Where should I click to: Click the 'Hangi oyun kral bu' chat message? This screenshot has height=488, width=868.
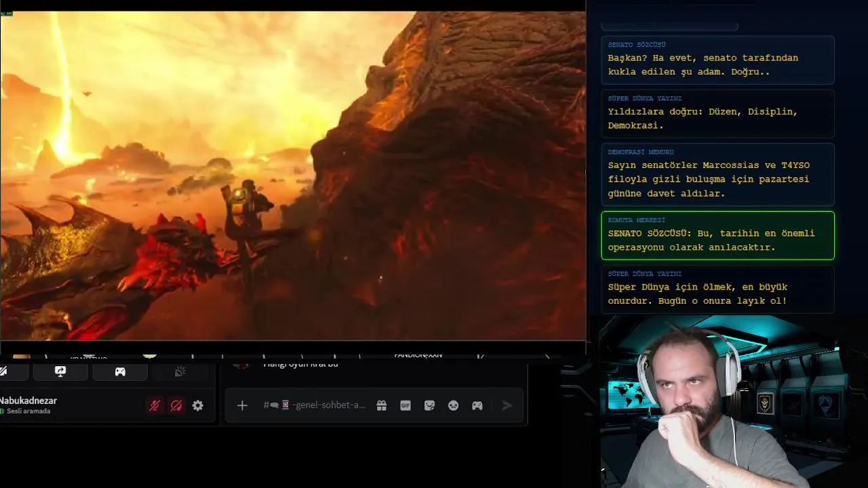[300, 364]
